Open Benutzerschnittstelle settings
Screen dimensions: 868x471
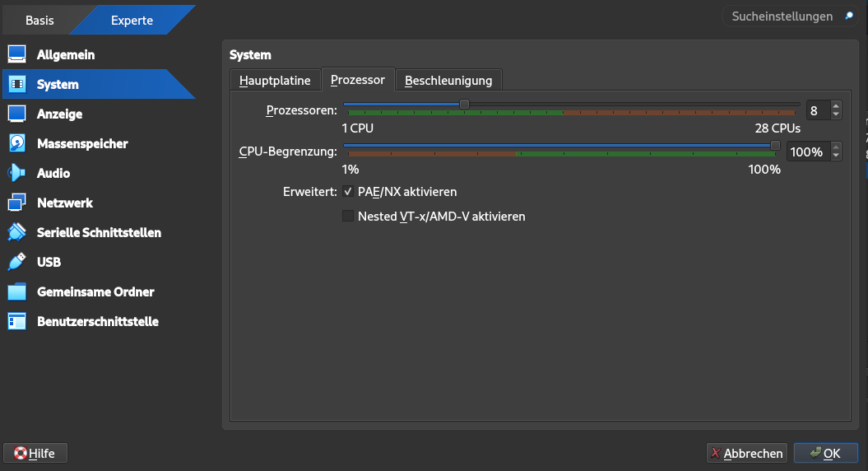[99, 321]
